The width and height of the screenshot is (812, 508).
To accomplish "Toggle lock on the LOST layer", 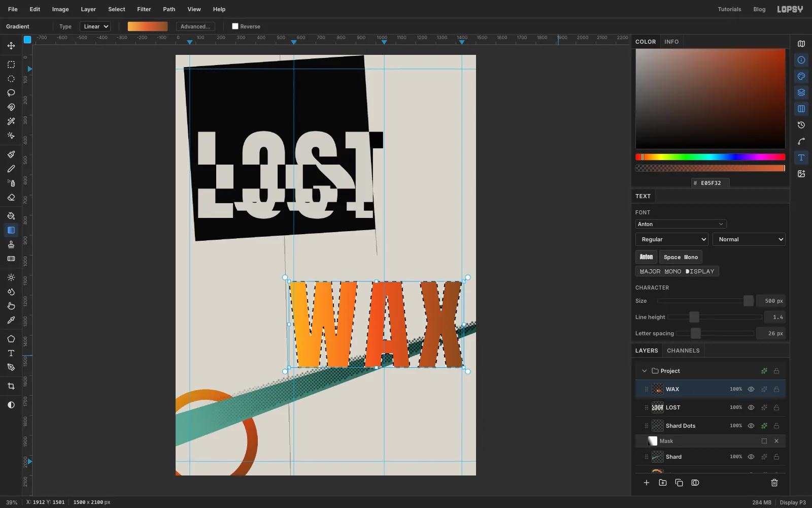I will pyautogui.click(x=776, y=407).
